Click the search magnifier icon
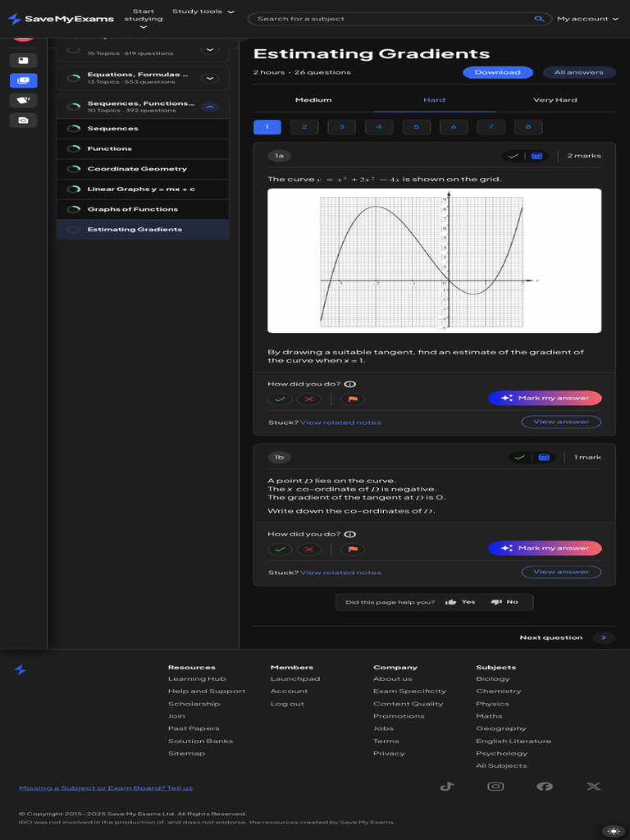630x840 pixels. (539, 19)
